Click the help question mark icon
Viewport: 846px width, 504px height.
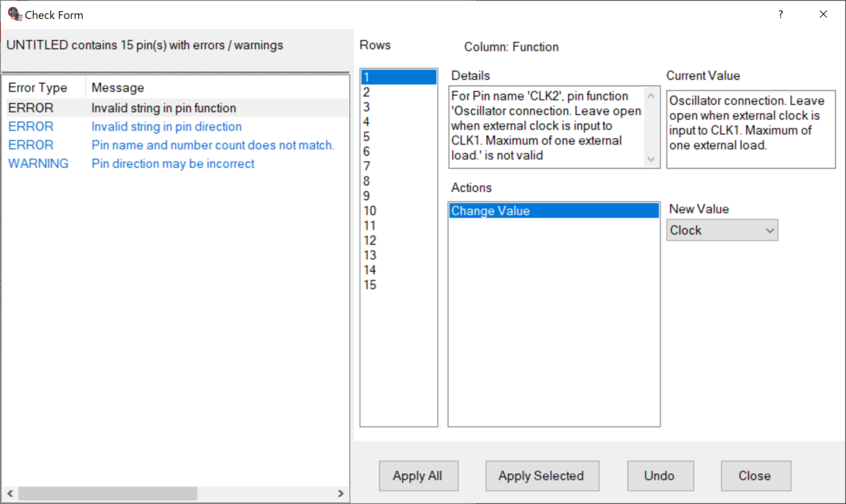780,14
